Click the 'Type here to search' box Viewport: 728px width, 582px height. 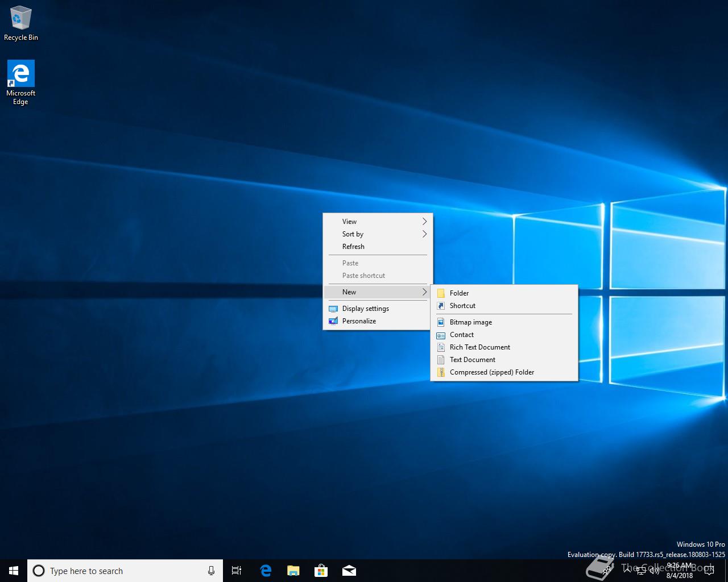119,571
